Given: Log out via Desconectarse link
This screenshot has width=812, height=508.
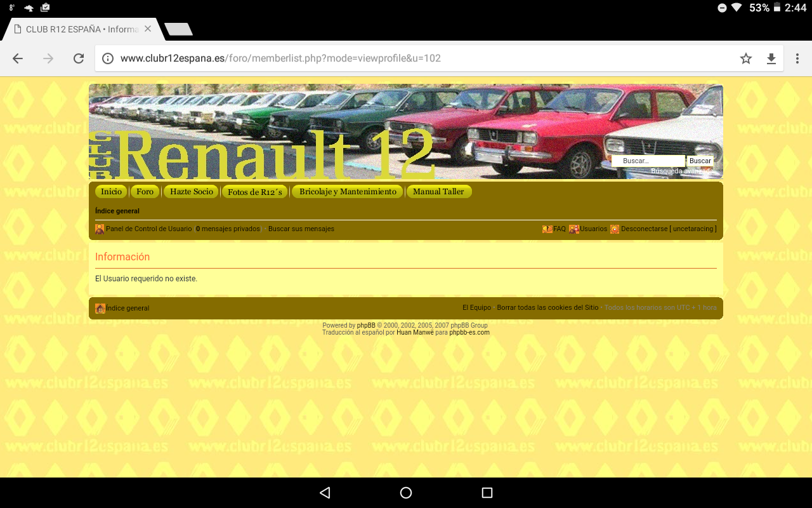Looking at the screenshot, I should [x=644, y=229].
